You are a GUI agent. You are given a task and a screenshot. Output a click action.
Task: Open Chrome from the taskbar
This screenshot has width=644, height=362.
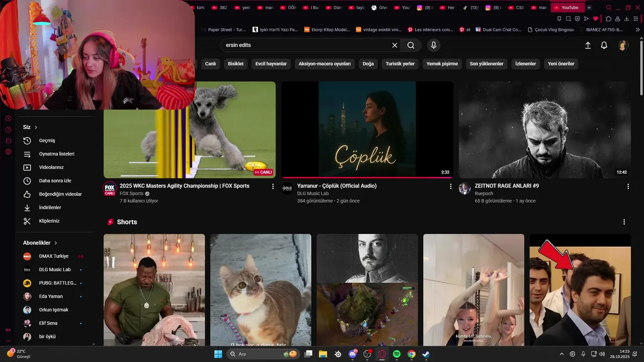411,354
